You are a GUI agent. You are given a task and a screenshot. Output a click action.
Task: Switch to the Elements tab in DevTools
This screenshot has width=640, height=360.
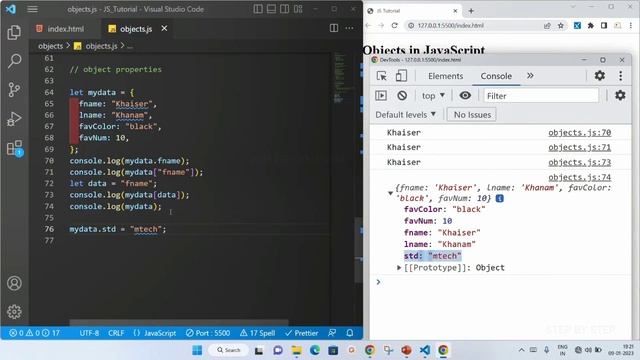point(445,76)
